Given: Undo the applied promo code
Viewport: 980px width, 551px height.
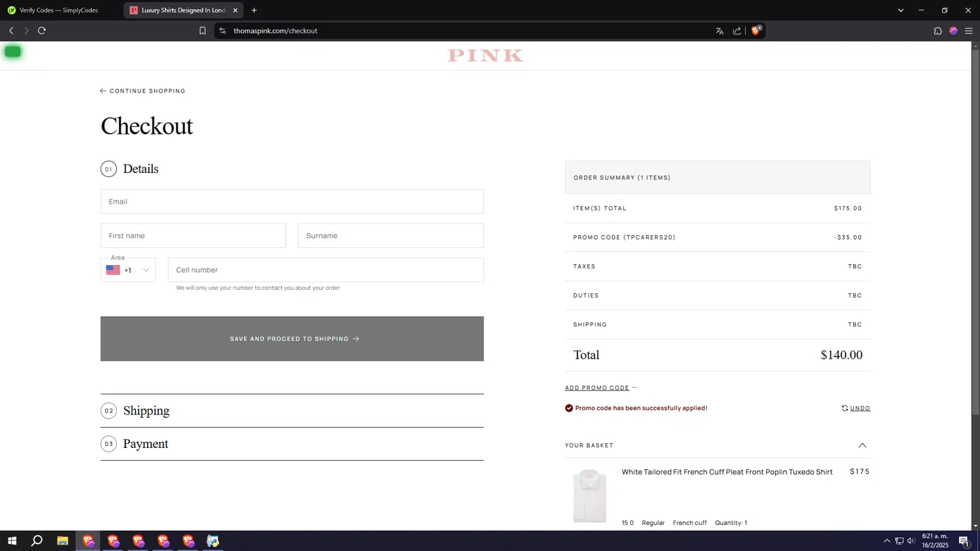Looking at the screenshot, I should (x=856, y=408).
